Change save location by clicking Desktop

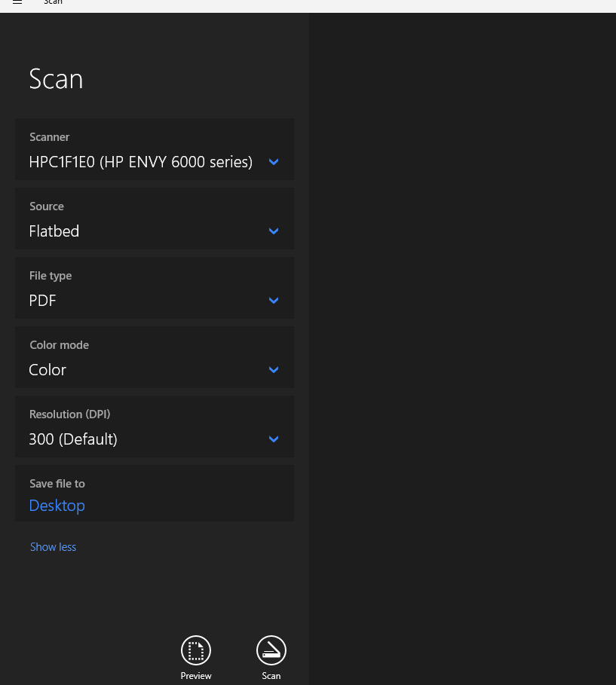click(x=57, y=505)
